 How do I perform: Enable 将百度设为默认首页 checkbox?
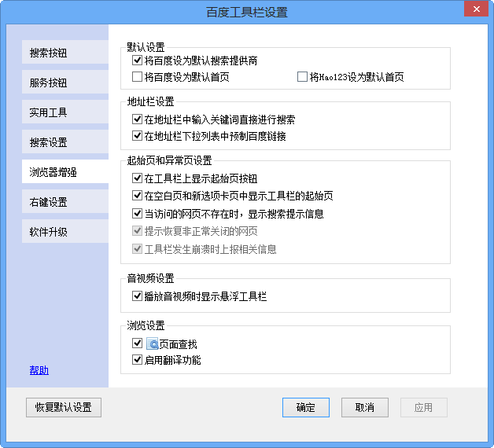point(137,76)
